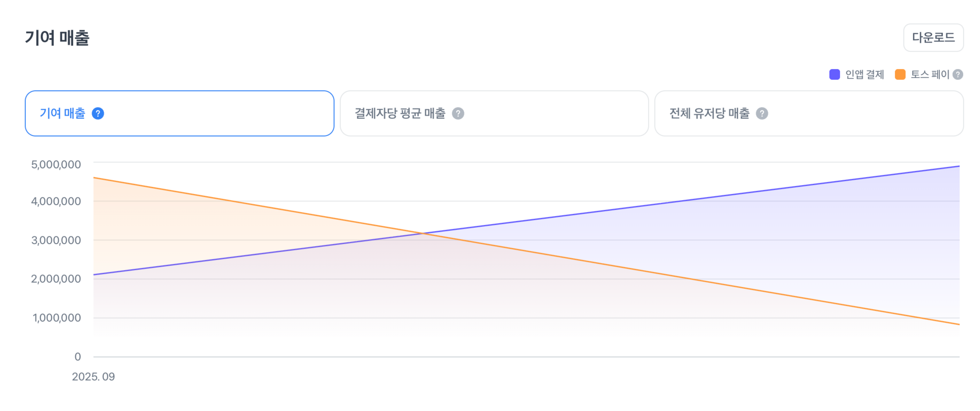Open the 전체 유저당 매출 tab
This screenshot has height=411, width=980.
pos(808,113)
